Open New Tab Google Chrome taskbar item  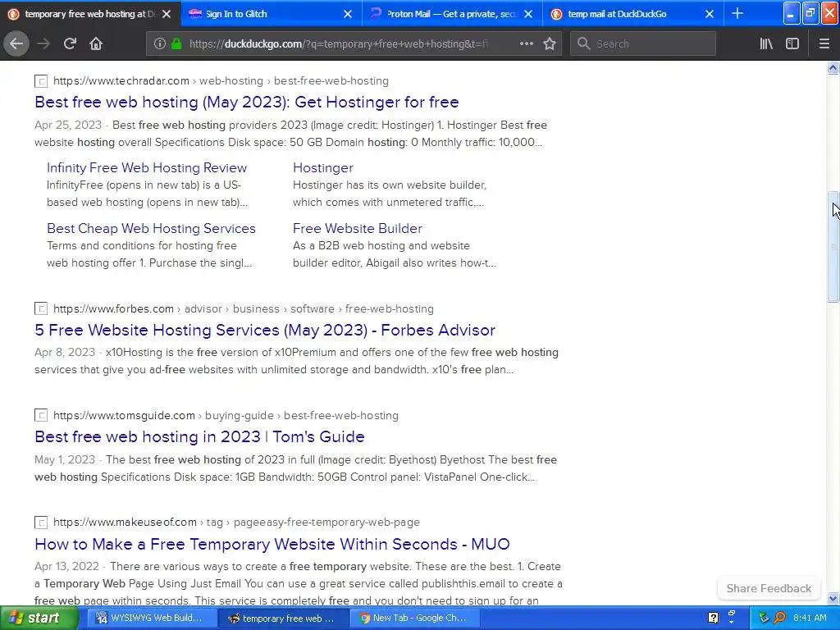(413, 618)
